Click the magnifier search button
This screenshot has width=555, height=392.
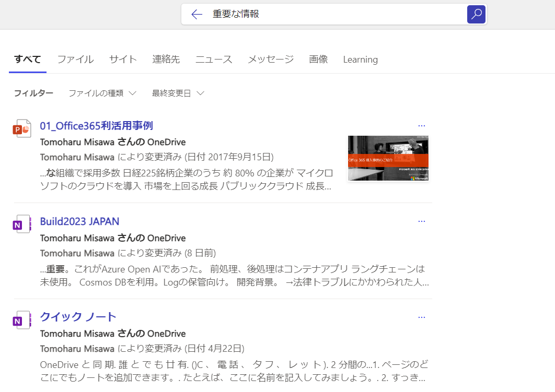pos(476,14)
